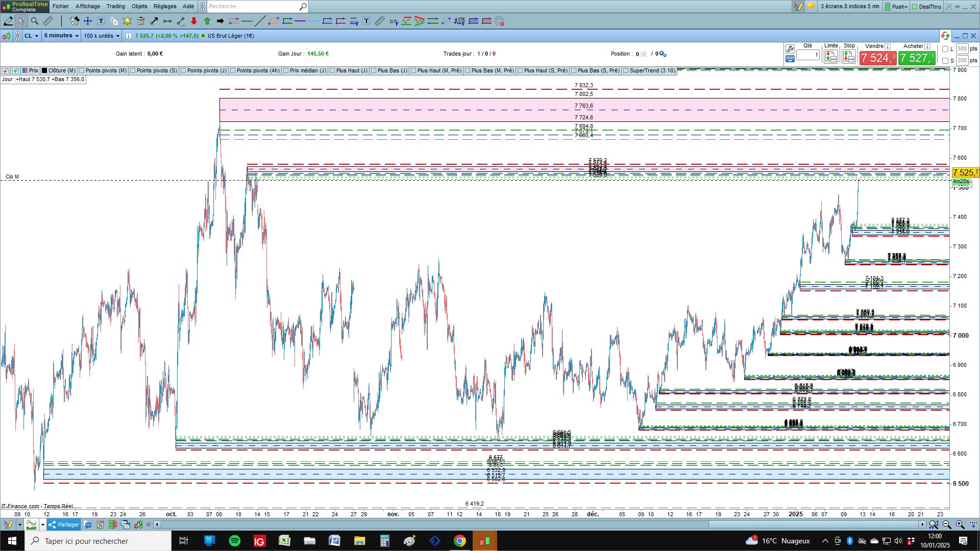Click the trash delete-objects icon
The height and width of the screenshot is (551, 980).
tap(141, 21)
